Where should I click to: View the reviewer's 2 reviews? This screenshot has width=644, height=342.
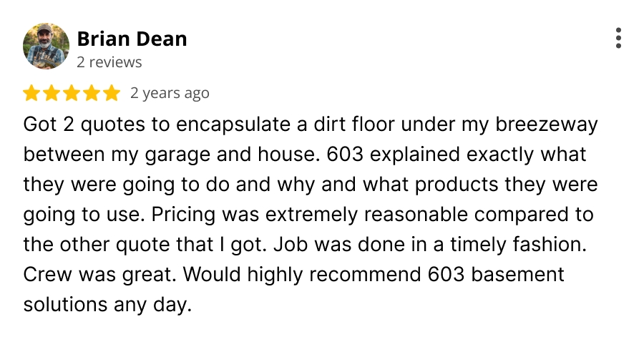[109, 62]
